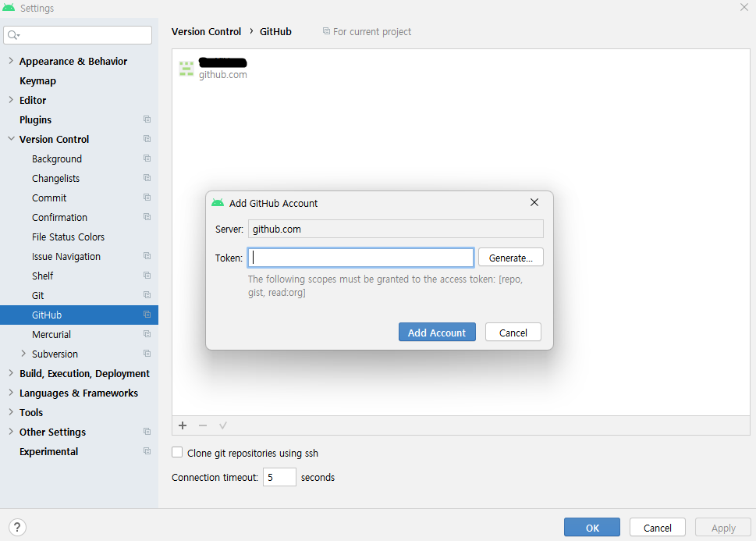The height and width of the screenshot is (541, 756).
Task: Expand the Subversion subsection
Action: click(23, 354)
